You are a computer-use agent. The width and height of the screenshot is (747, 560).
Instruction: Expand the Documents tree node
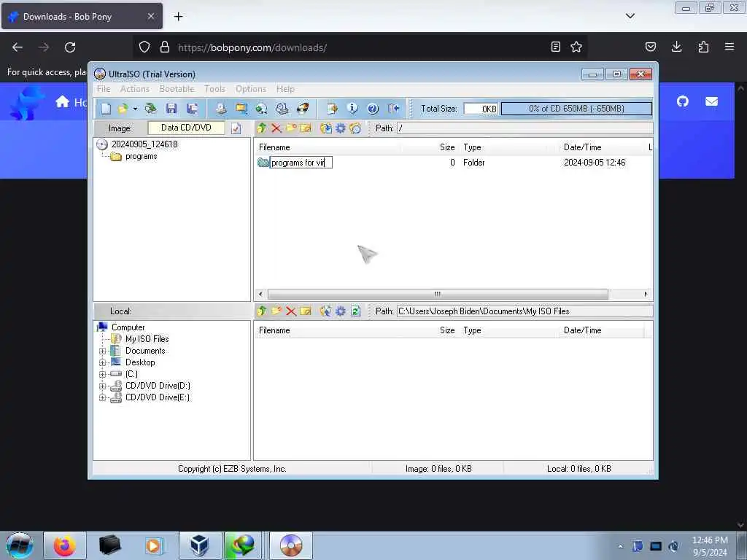102,351
